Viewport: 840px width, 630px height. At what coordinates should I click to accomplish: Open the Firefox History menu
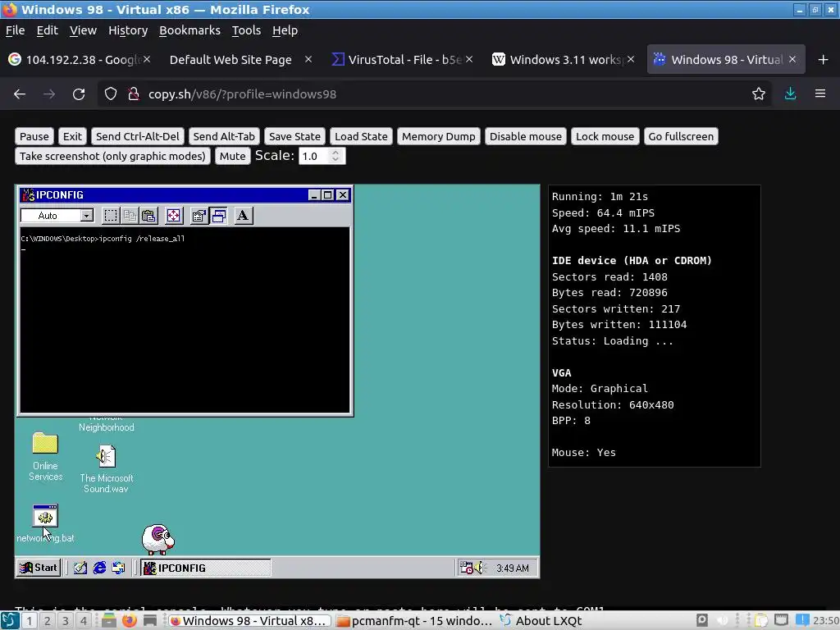tap(128, 30)
